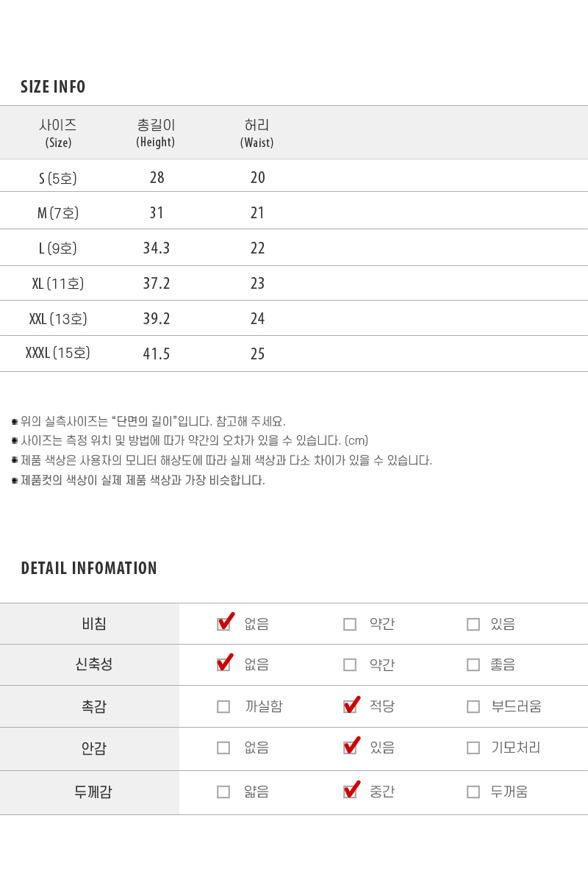This screenshot has width=588, height=882.
Task: Click the XXXL (15호) size label
Action: click(57, 354)
